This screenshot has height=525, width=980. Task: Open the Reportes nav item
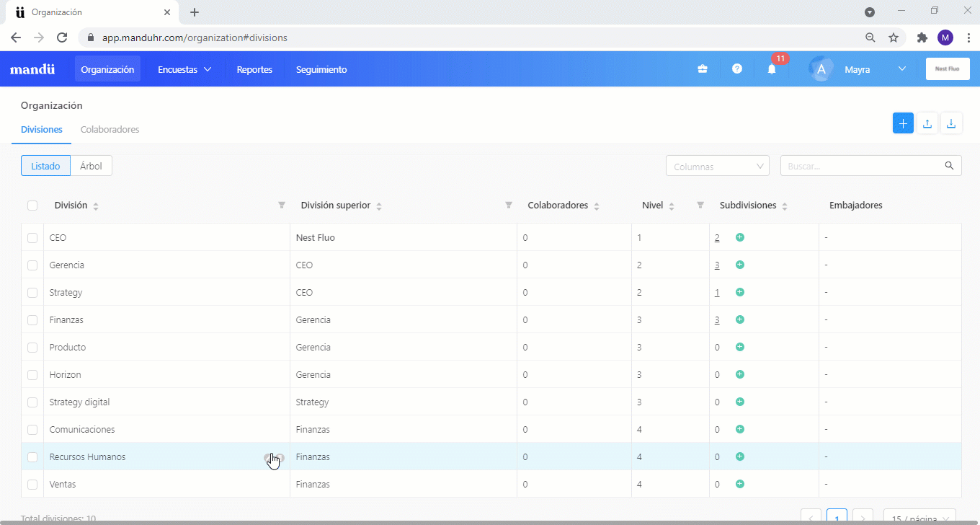[x=254, y=69]
